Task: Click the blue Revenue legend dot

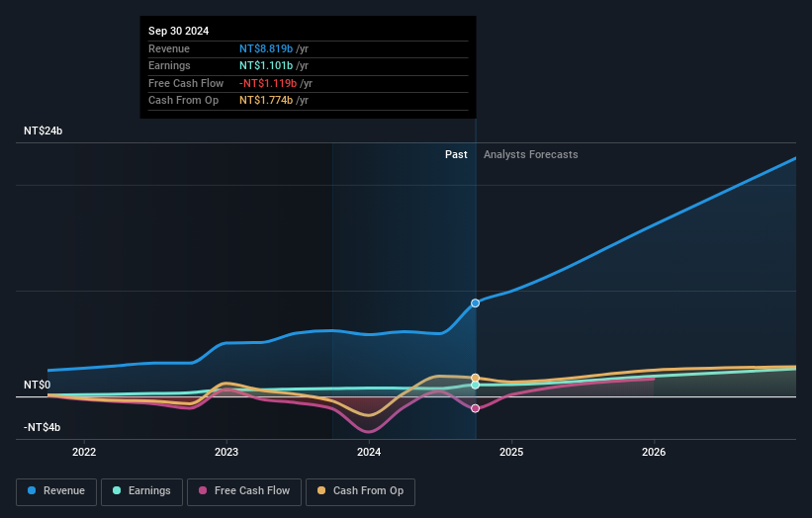Action: 32,490
